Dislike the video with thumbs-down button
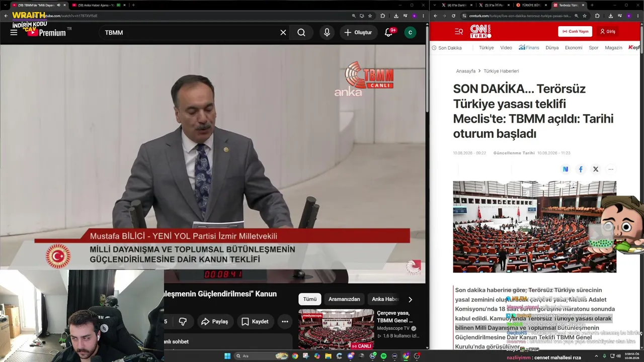 [183, 321]
